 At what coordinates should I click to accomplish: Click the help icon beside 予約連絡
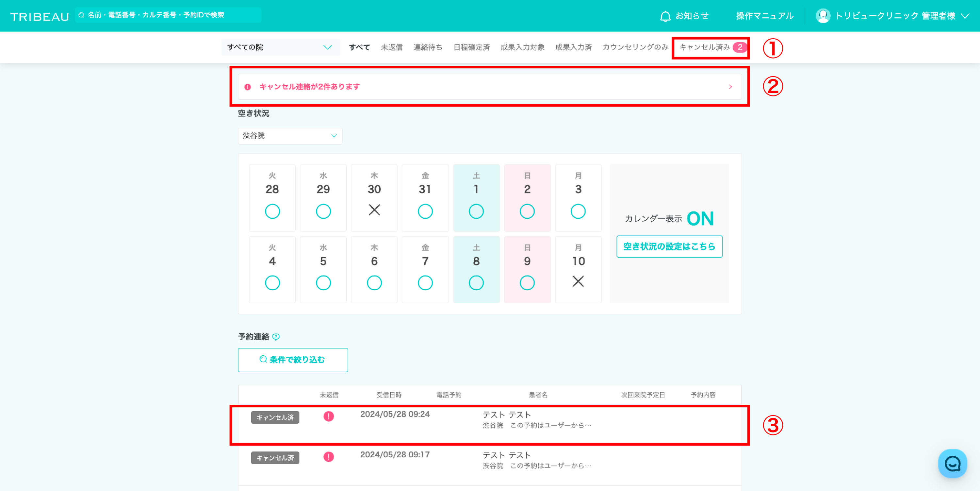tap(276, 337)
